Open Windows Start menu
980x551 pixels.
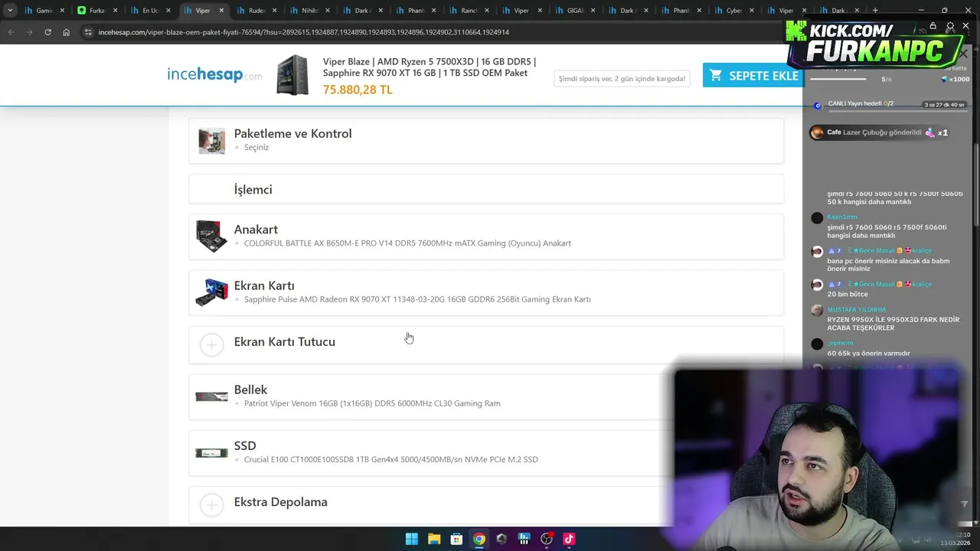tap(411, 539)
